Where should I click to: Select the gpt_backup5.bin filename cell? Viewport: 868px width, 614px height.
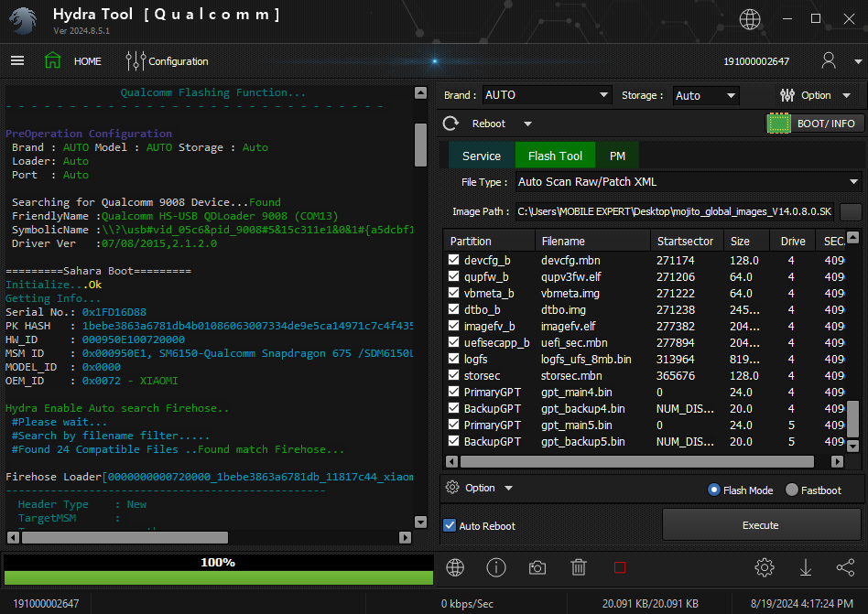tap(583, 441)
